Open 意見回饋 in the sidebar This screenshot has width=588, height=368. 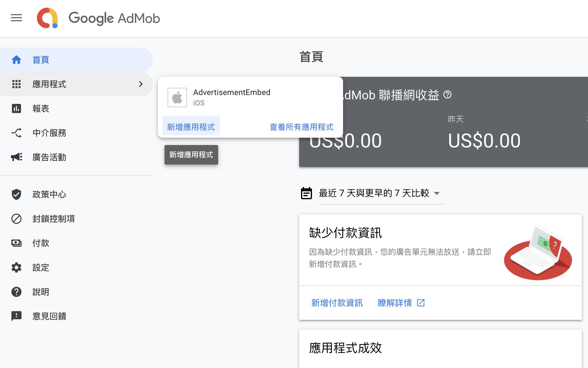pyautogui.click(x=76, y=316)
